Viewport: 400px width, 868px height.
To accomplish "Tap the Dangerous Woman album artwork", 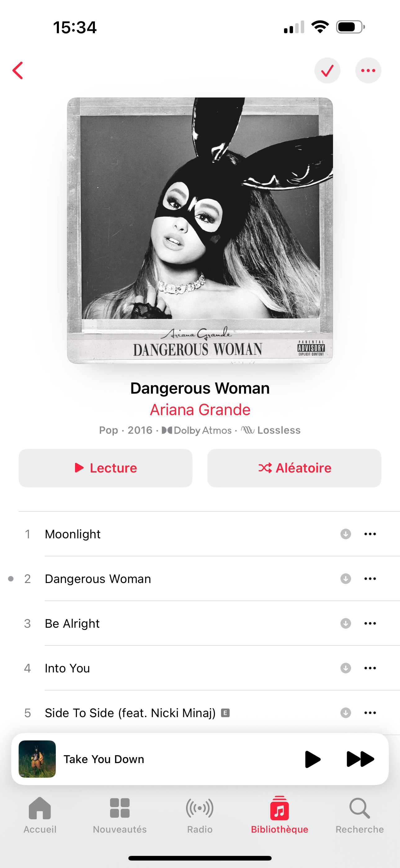I will click(x=200, y=230).
